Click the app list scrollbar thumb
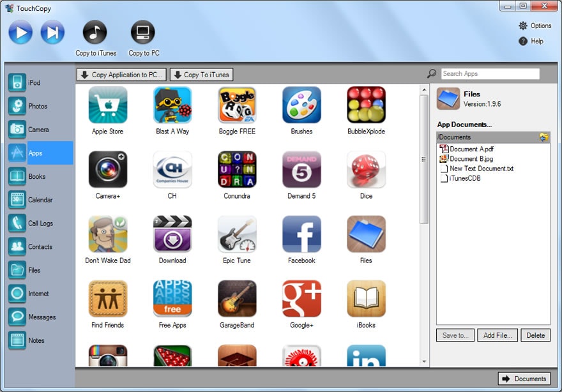 424,160
